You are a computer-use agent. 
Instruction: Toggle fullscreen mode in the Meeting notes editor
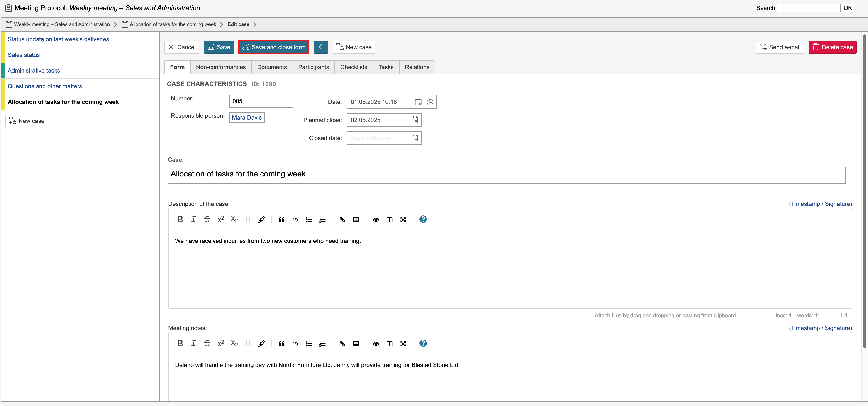click(x=403, y=344)
